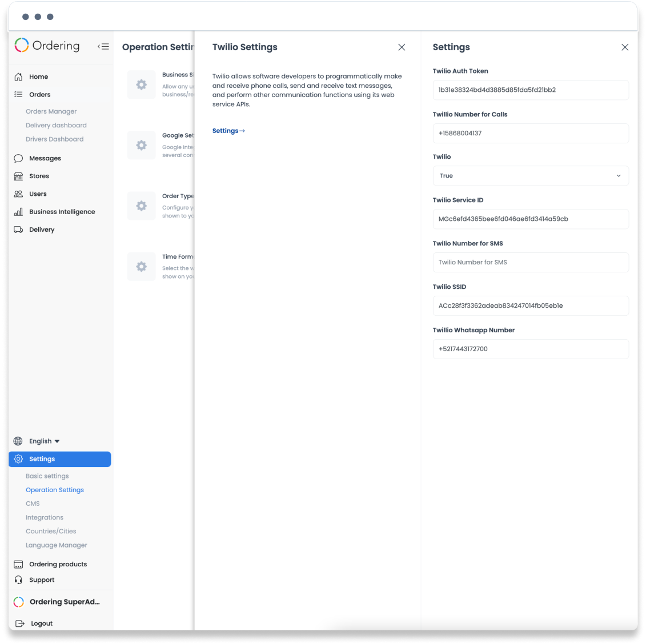646x644 pixels.
Task: Open Support page
Action: [x=42, y=579]
